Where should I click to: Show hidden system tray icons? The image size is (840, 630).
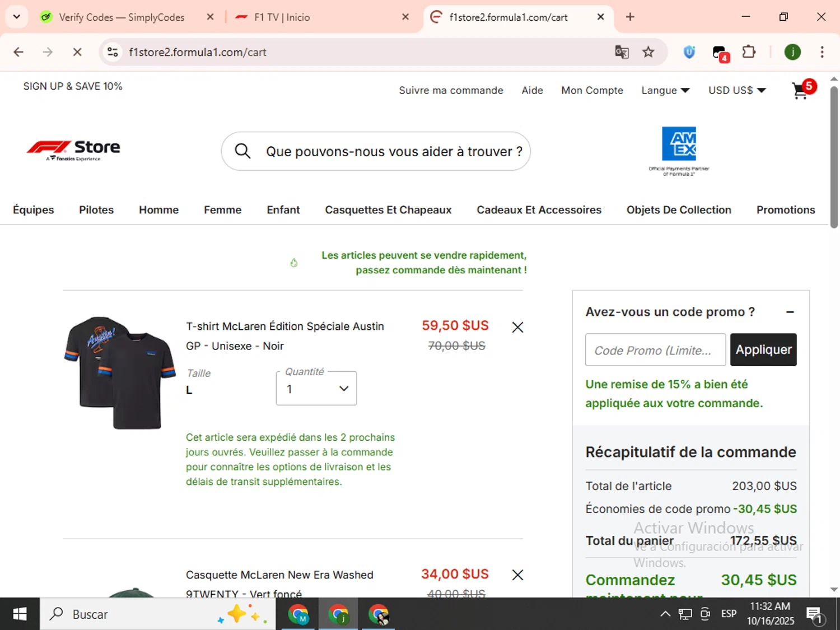[665, 614]
